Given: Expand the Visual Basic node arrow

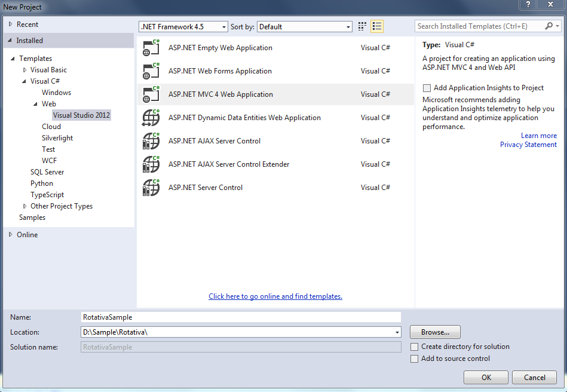Looking at the screenshot, I should pyautogui.click(x=24, y=70).
